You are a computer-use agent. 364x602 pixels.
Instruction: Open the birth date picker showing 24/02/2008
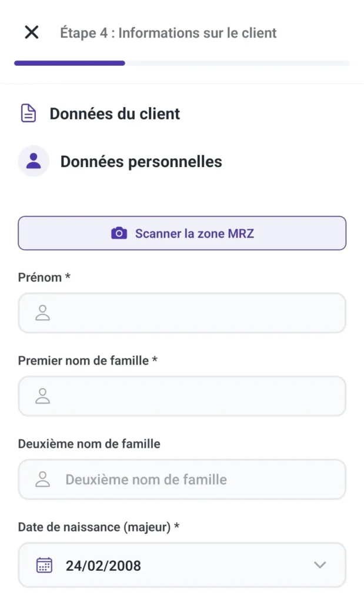(182, 565)
